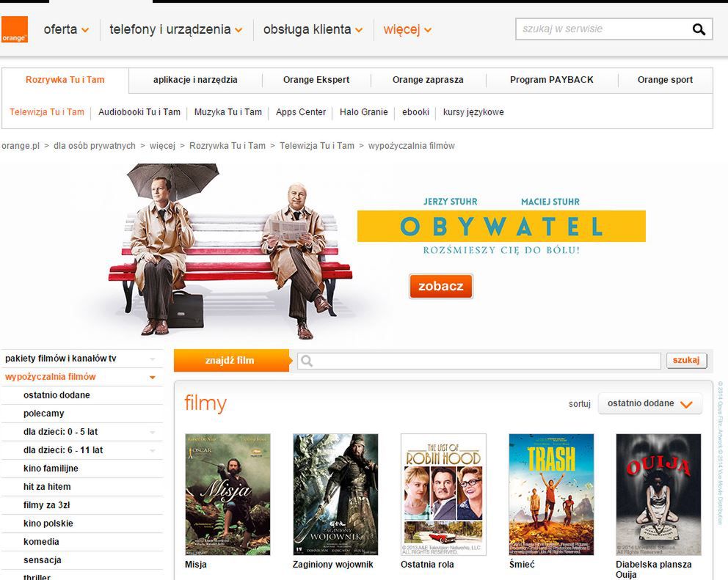The width and height of the screenshot is (728, 580).
Task: Go to Apps Center
Action: [301, 112]
